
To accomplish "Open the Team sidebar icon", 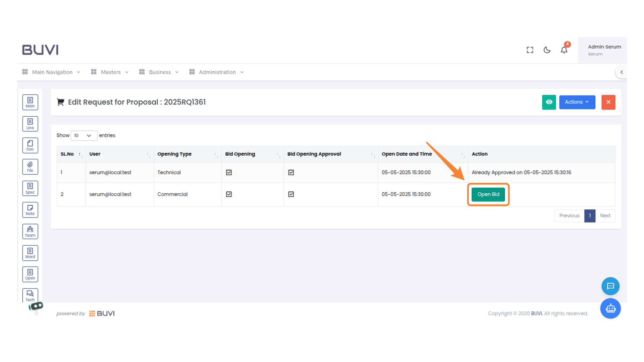I will point(30,231).
